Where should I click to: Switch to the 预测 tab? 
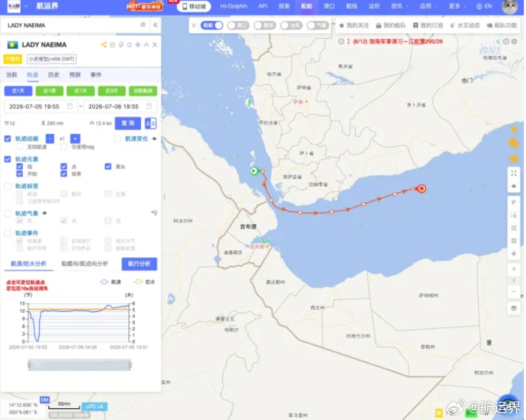(75, 74)
